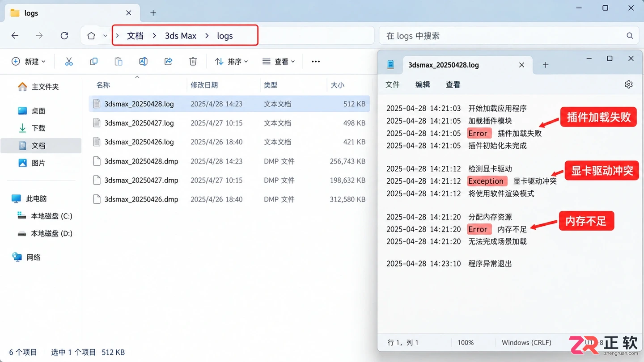Image resolution: width=644 pixels, height=362 pixels.
Task: Open the 查看 view dropdown in Explorer
Action: 279,62
